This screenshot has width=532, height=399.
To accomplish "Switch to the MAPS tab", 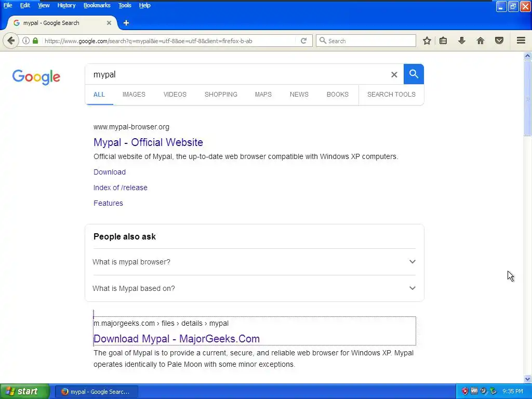I will pyautogui.click(x=263, y=95).
